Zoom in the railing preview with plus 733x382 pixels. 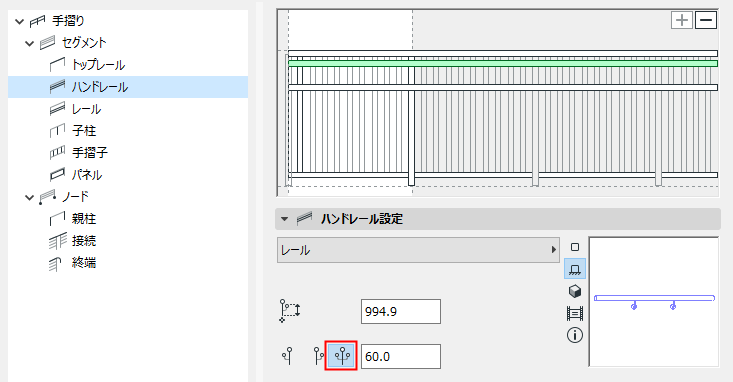coord(682,20)
